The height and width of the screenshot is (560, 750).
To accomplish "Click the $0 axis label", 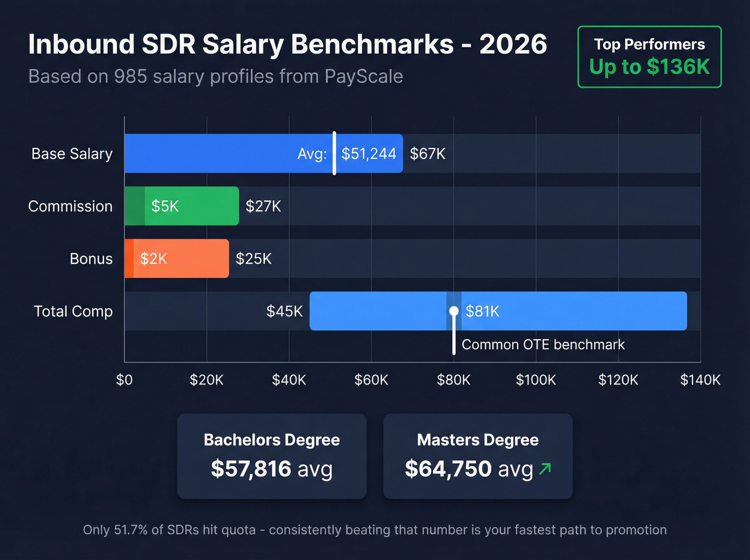I will [124, 380].
